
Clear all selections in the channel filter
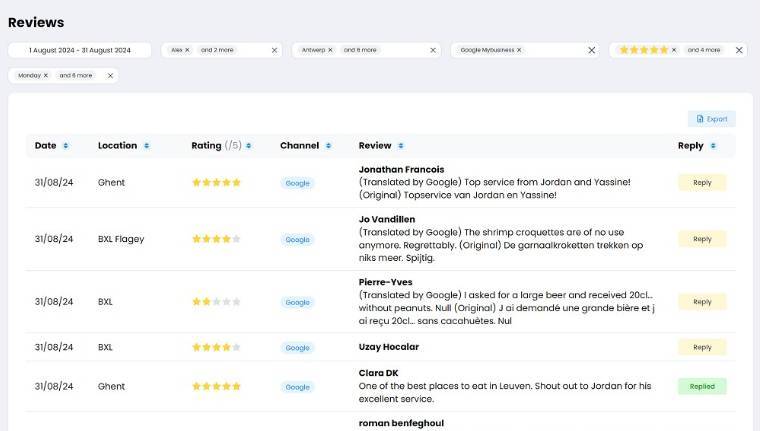(592, 50)
